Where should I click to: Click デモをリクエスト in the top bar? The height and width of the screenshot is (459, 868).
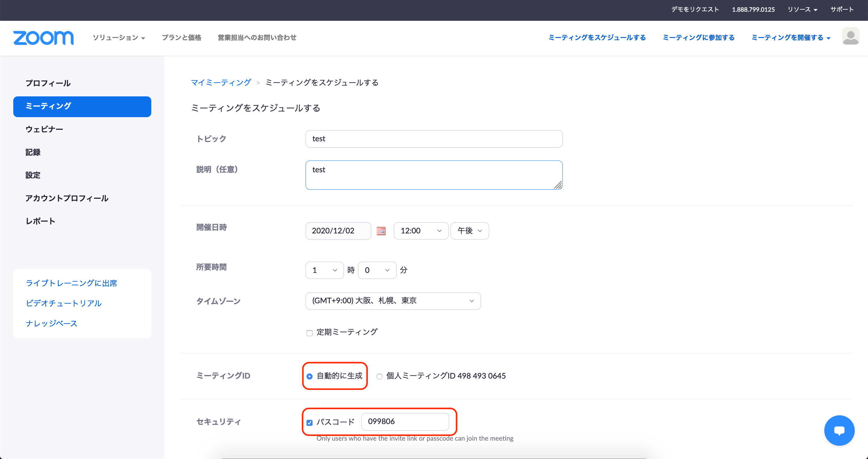pos(694,9)
